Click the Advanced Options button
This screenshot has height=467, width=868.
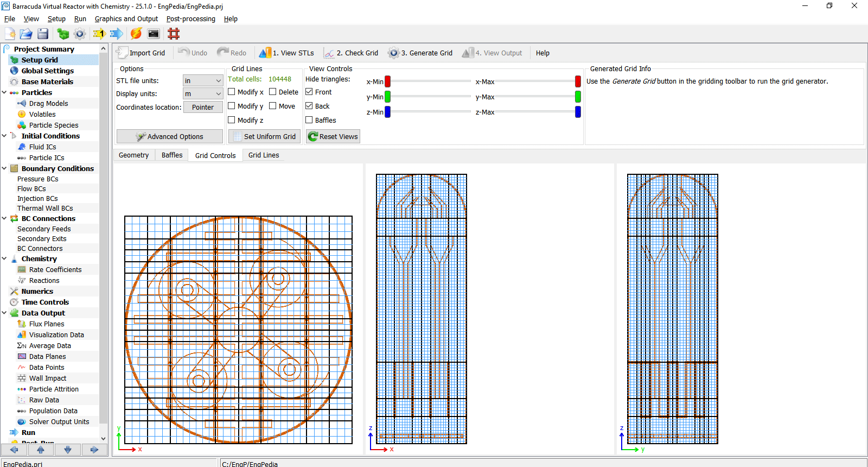pos(169,136)
